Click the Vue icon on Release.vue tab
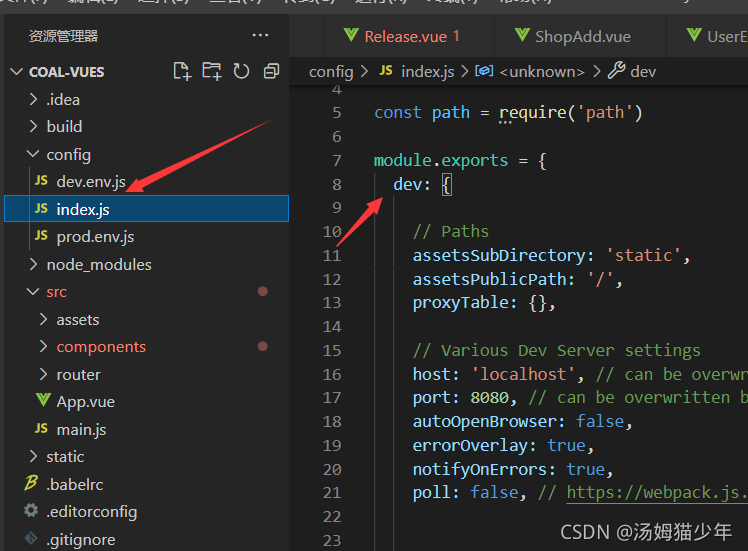Screen dimensions: 748x551 tap(351, 35)
